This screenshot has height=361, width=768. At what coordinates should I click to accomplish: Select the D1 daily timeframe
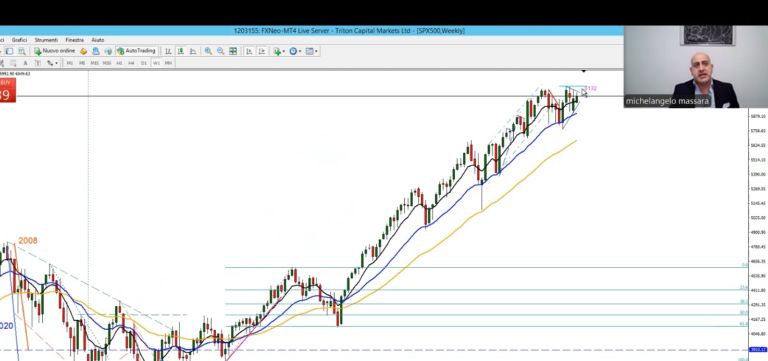click(144, 63)
